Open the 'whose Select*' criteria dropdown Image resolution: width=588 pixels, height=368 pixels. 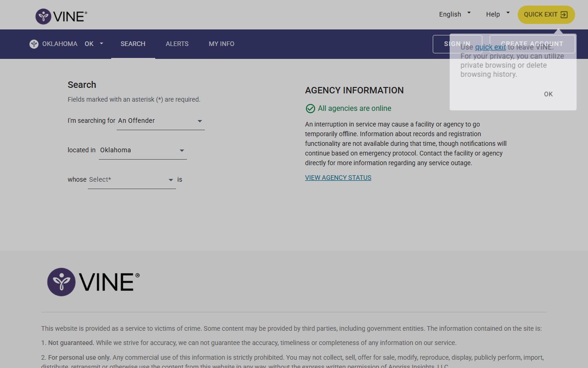pos(132,180)
